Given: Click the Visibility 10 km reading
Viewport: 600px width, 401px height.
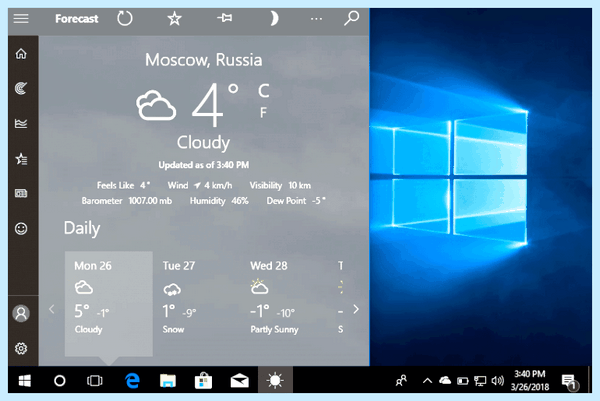Looking at the screenshot, I should click(x=280, y=186).
